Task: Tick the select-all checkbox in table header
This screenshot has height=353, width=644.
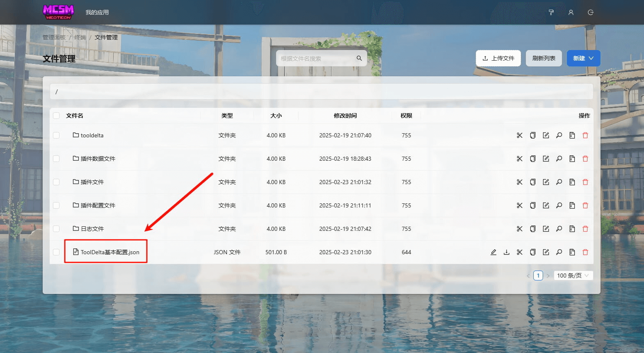Action: click(x=56, y=116)
